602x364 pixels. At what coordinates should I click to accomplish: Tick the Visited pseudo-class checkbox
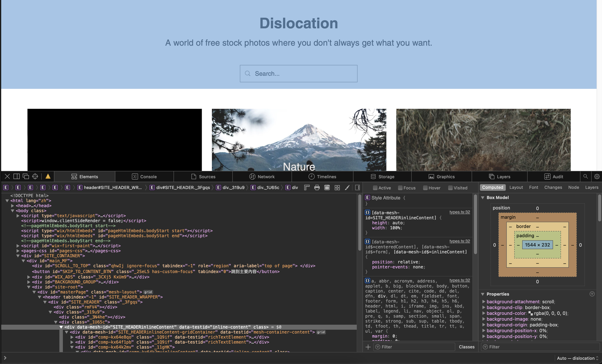pyautogui.click(x=450, y=188)
